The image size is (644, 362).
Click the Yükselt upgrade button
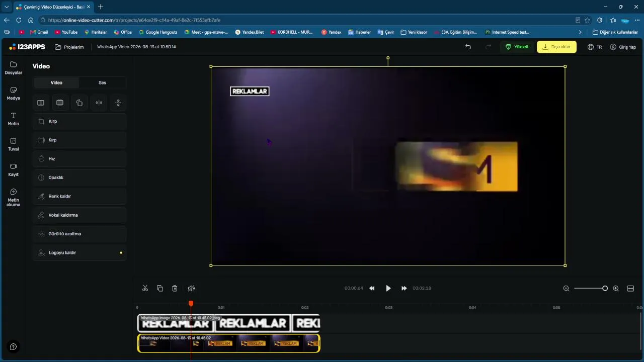point(517,47)
